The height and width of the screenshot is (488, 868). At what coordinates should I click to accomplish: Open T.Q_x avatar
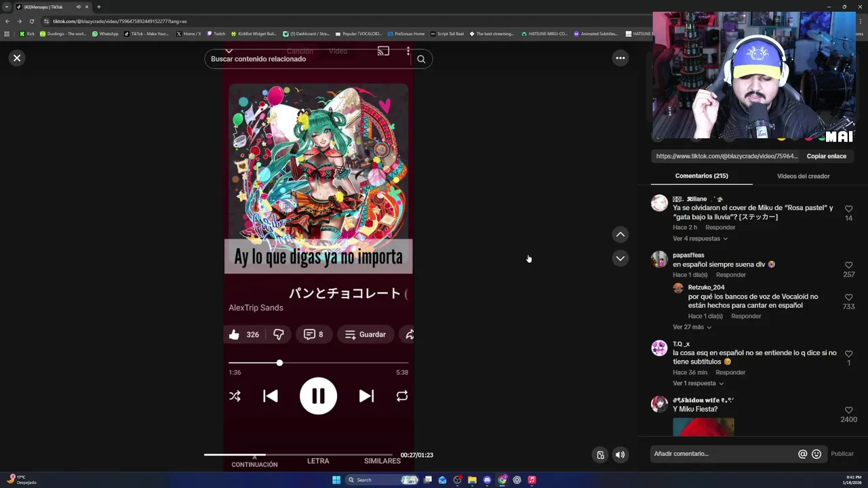pos(659,348)
